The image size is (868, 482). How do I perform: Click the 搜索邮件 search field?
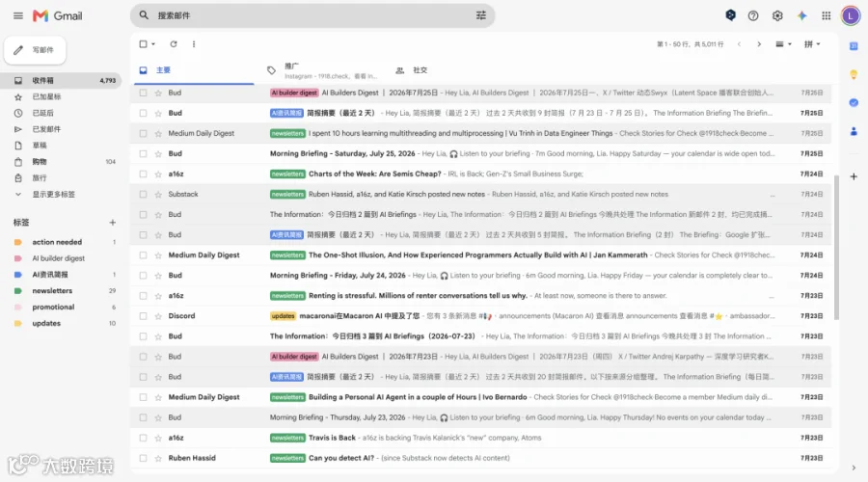click(x=312, y=15)
